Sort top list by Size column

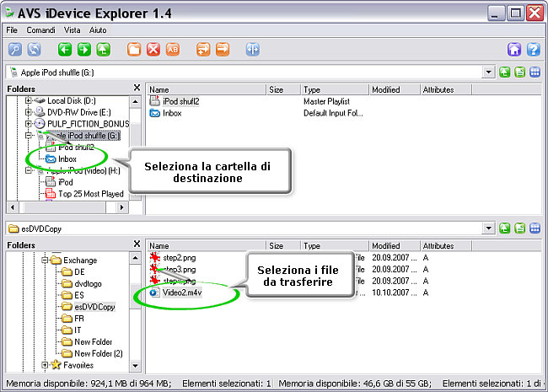coord(283,90)
